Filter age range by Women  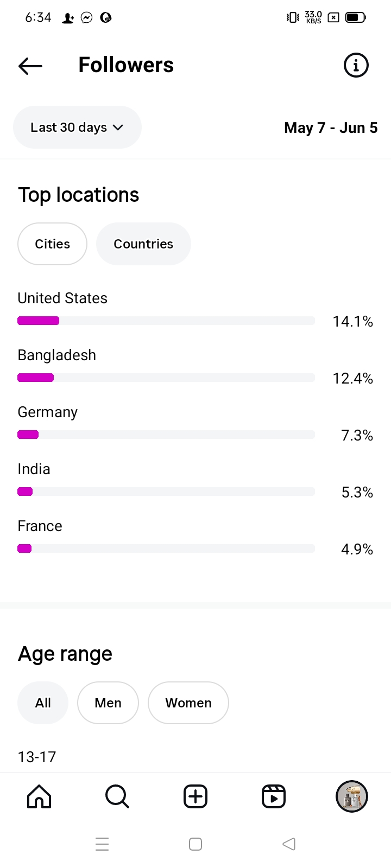tap(188, 703)
